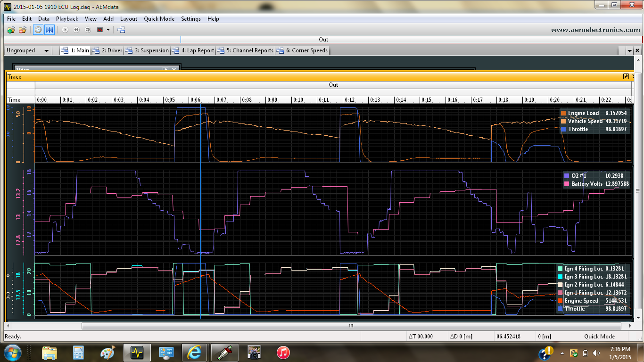Click the remove log file folder icon
Screen dimensions: 644x362
pos(22,30)
